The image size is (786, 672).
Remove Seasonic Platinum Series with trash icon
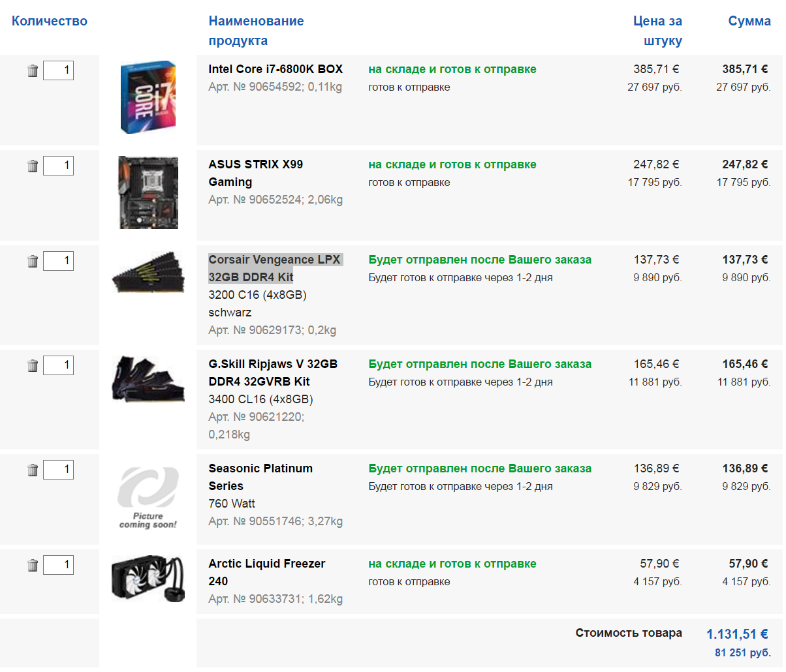click(33, 470)
